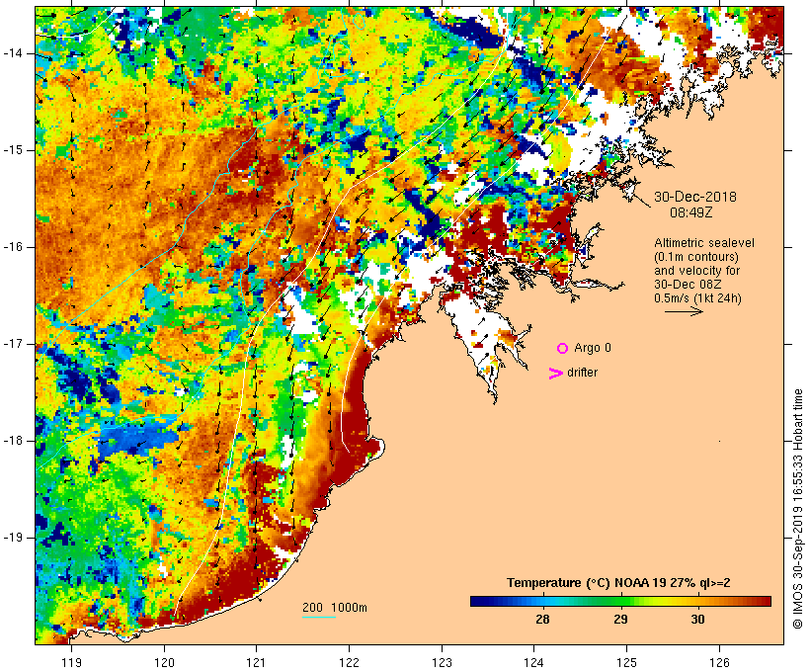
Task: Click the cyan 200m depth contour legend line
Action: (319, 617)
